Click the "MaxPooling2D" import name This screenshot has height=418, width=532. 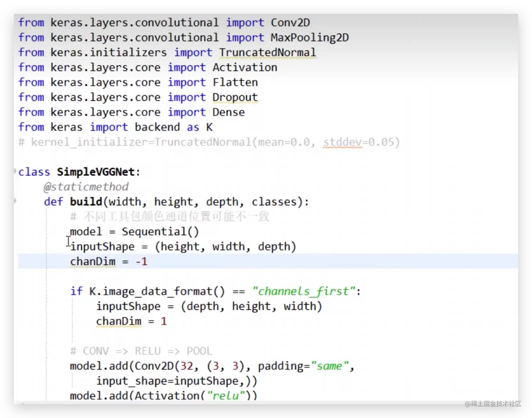[310, 38]
